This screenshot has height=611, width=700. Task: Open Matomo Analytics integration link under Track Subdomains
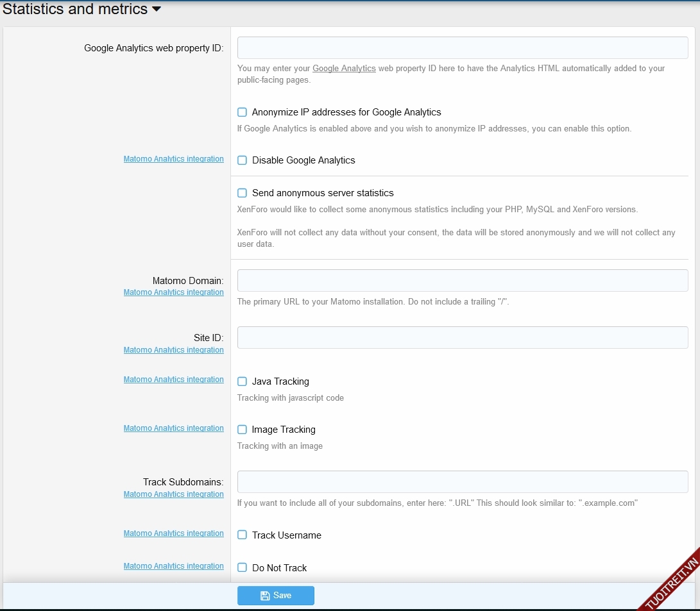pos(173,494)
